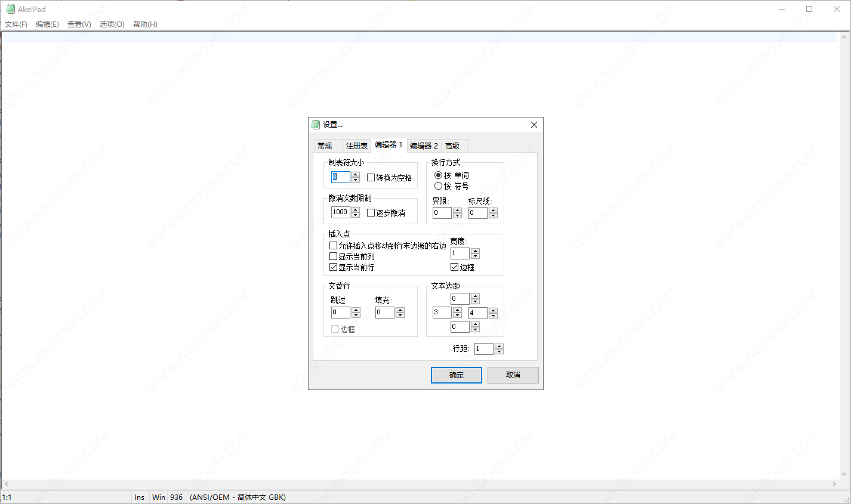Select 按 符号 wrap radio button
Image resolution: width=851 pixels, height=504 pixels.
(452, 186)
